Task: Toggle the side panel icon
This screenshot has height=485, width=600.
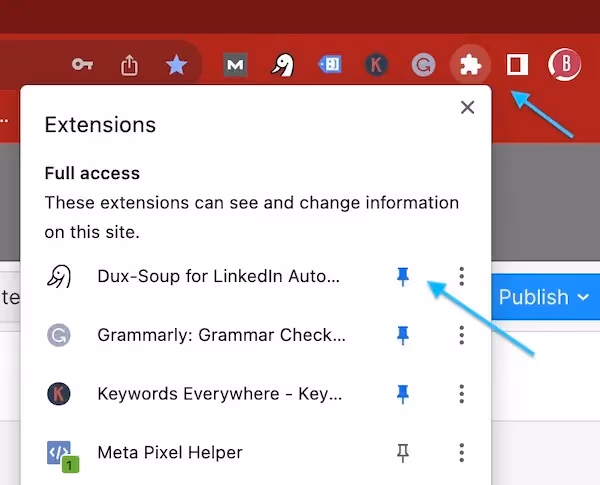Action: [517, 64]
